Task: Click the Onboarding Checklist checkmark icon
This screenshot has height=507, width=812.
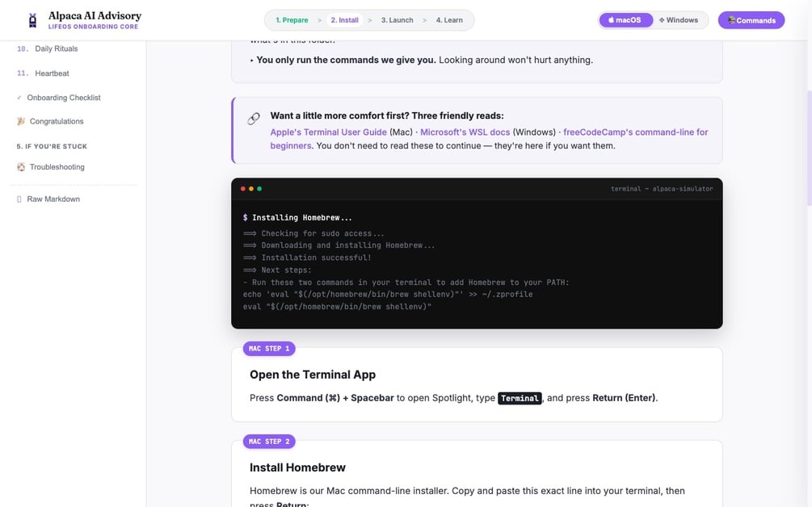Action: click(x=19, y=98)
